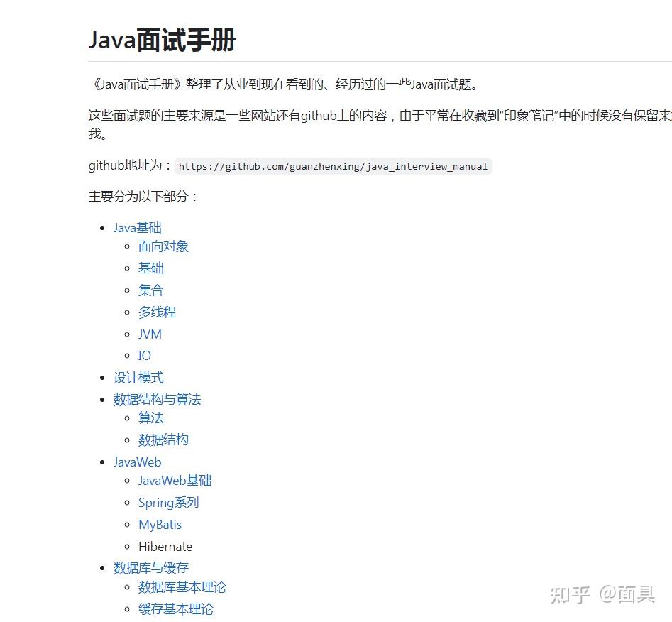672x622 pixels.
Task: Click the Spring系列 series link
Action: (x=168, y=503)
